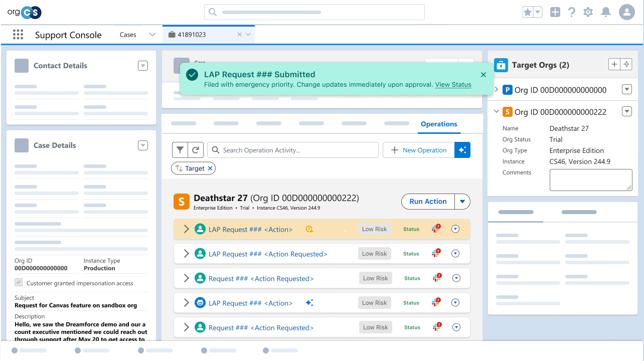Screen dimensions: 644x361
Task: Click the target crosshair icon in Target Orgs header
Action: (x=626, y=64)
